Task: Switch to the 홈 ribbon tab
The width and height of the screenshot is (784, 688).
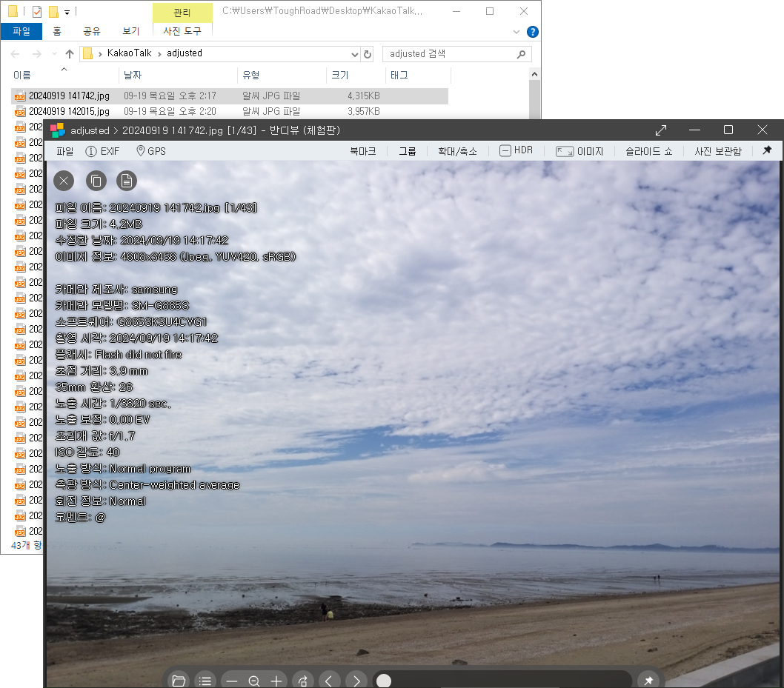Action: coord(57,31)
